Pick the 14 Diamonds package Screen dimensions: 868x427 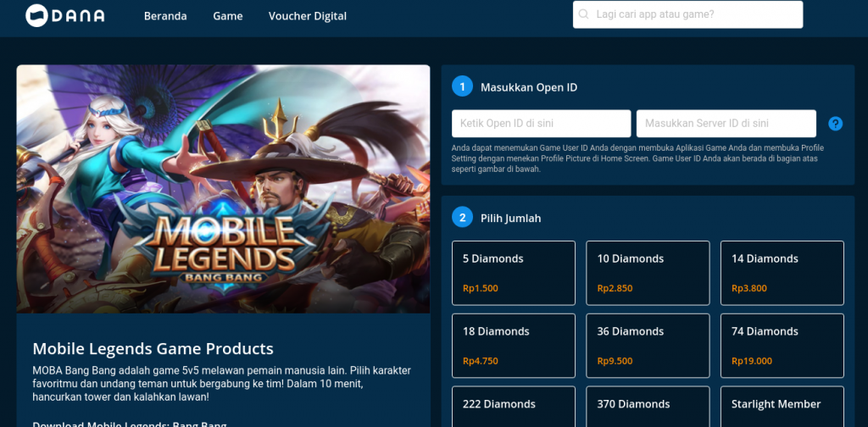782,273
